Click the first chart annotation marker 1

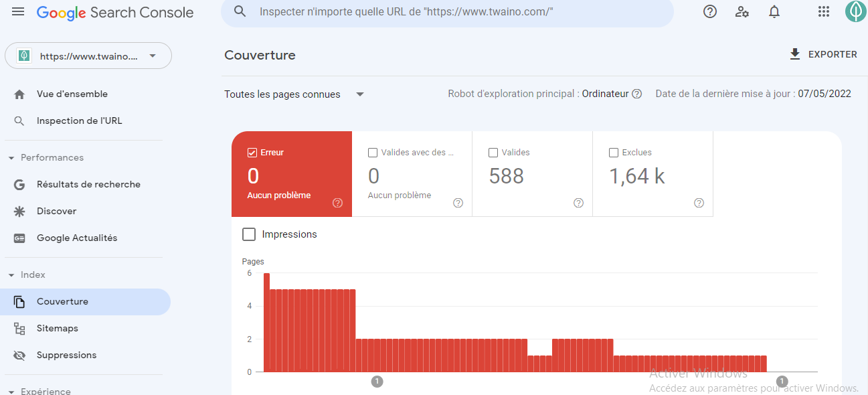377,382
